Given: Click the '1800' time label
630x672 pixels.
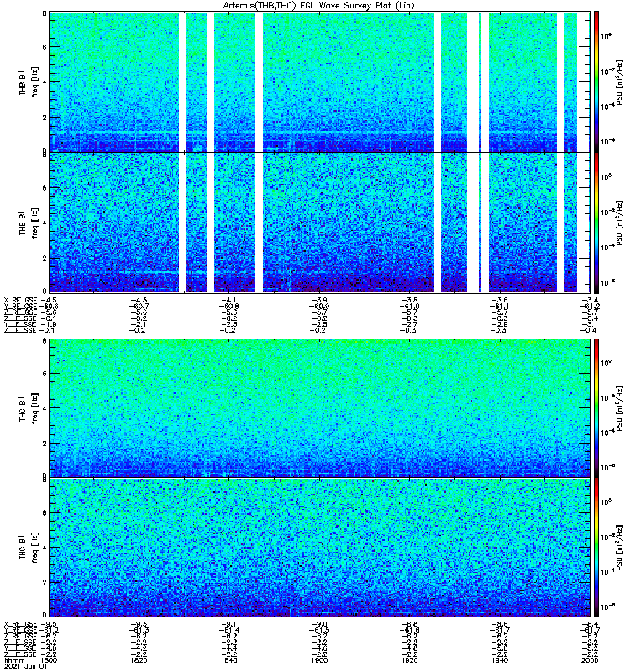Looking at the screenshot, I should (48, 660).
